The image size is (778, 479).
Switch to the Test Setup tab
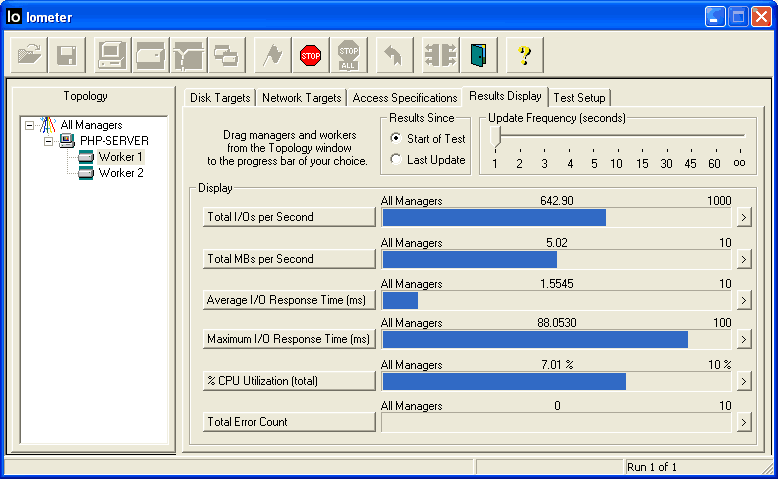[579, 98]
